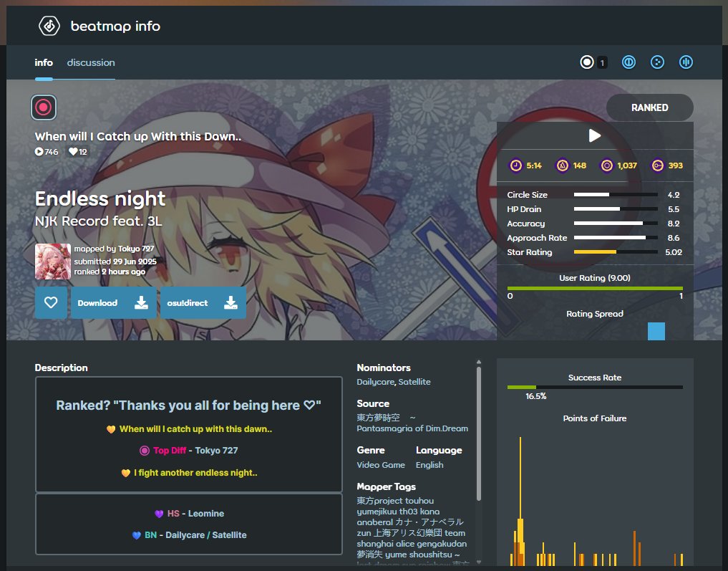Viewport: 728px width, 571px height.
Task: Open mapper Tokyo 727 avatar
Action: point(53,261)
